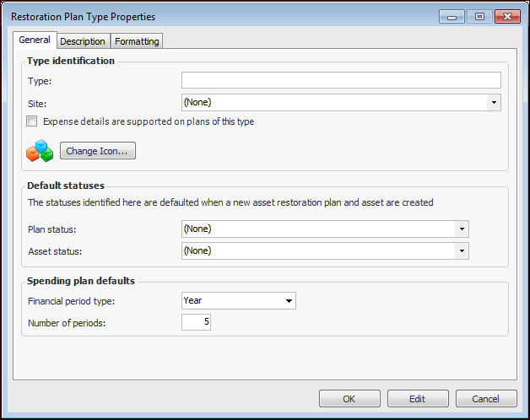Click the Change Icon button
Image resolution: width=530 pixels, height=420 pixels.
point(98,151)
